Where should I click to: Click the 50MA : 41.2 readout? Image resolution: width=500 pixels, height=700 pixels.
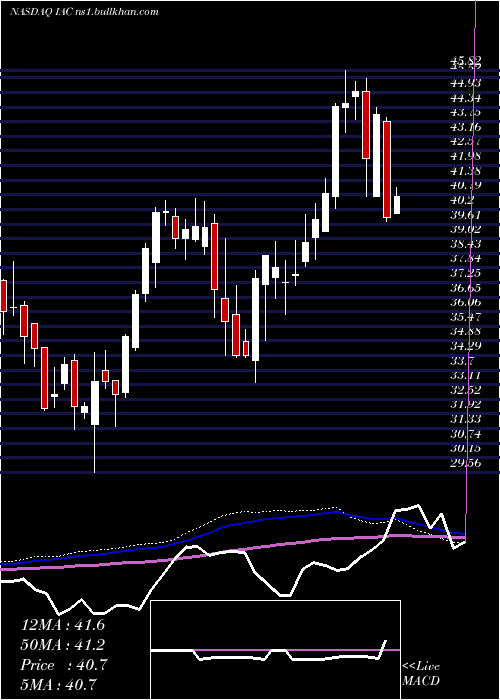tap(63, 645)
